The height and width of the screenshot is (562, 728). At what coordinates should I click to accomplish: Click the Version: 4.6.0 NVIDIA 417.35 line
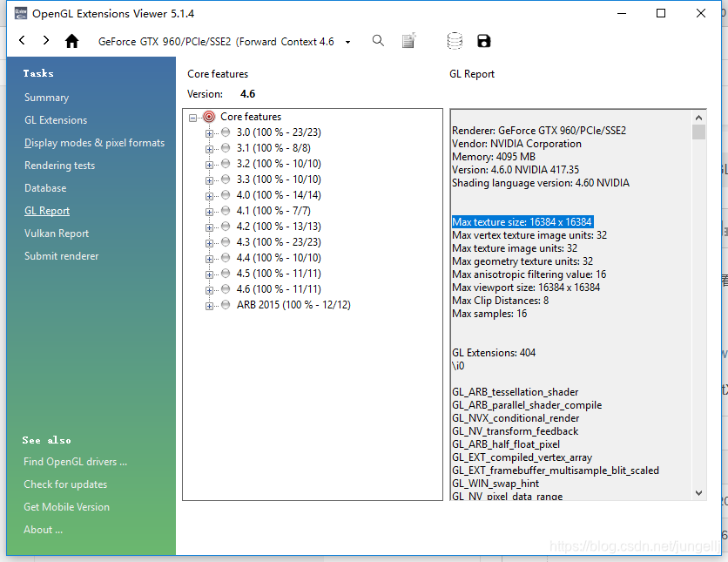pyautogui.click(x=516, y=170)
